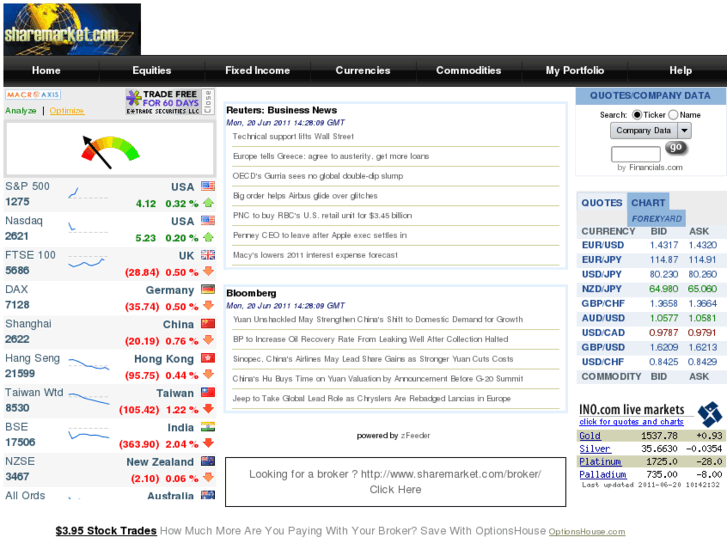Open the Macy's interest expense headline

[315, 255]
